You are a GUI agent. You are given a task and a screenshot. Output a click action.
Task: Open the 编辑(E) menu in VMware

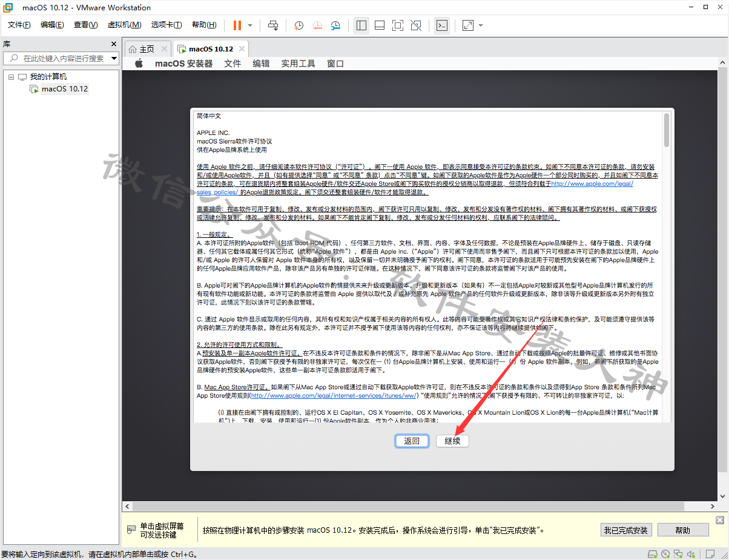(52, 25)
